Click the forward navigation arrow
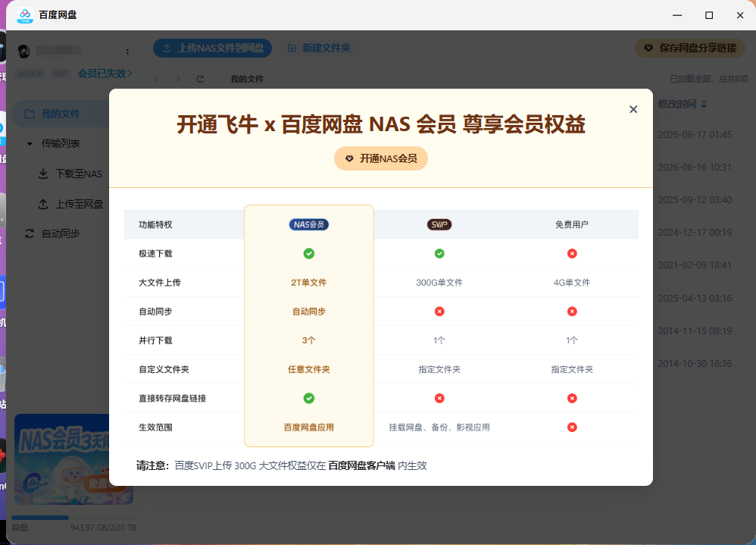 click(178, 79)
